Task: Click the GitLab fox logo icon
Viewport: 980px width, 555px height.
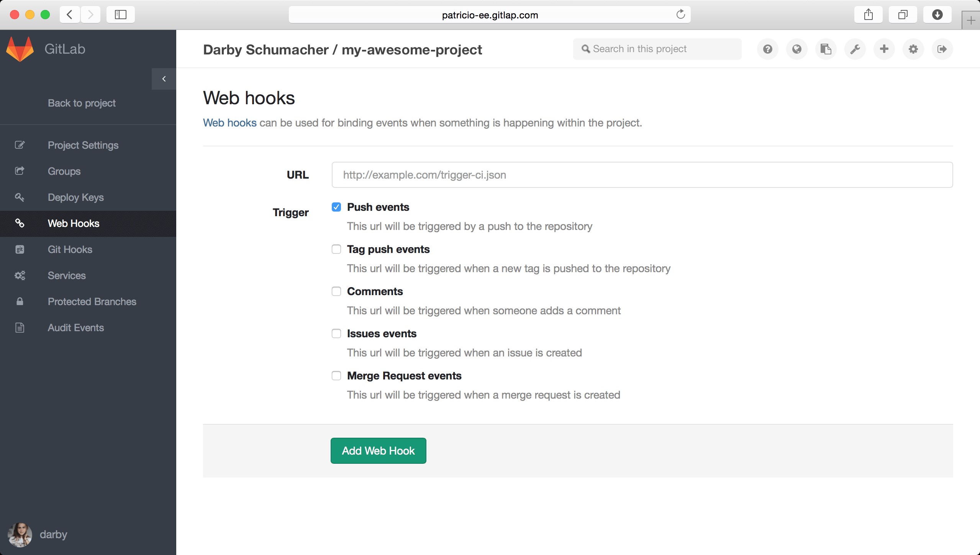Action: tap(20, 48)
